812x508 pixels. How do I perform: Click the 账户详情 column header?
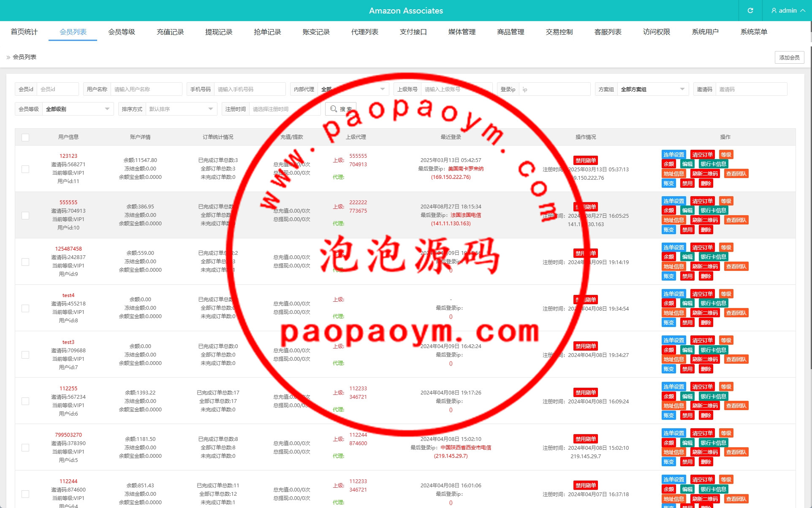coord(140,137)
